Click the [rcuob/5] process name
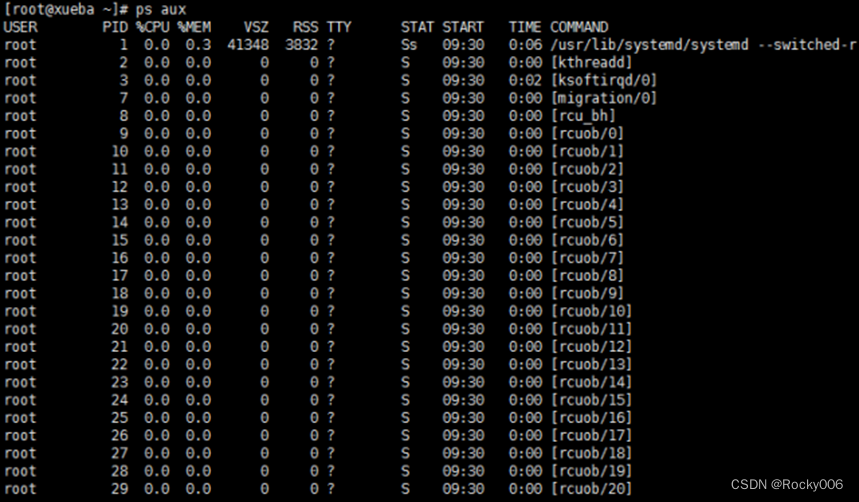This screenshot has width=859, height=502. point(587,222)
